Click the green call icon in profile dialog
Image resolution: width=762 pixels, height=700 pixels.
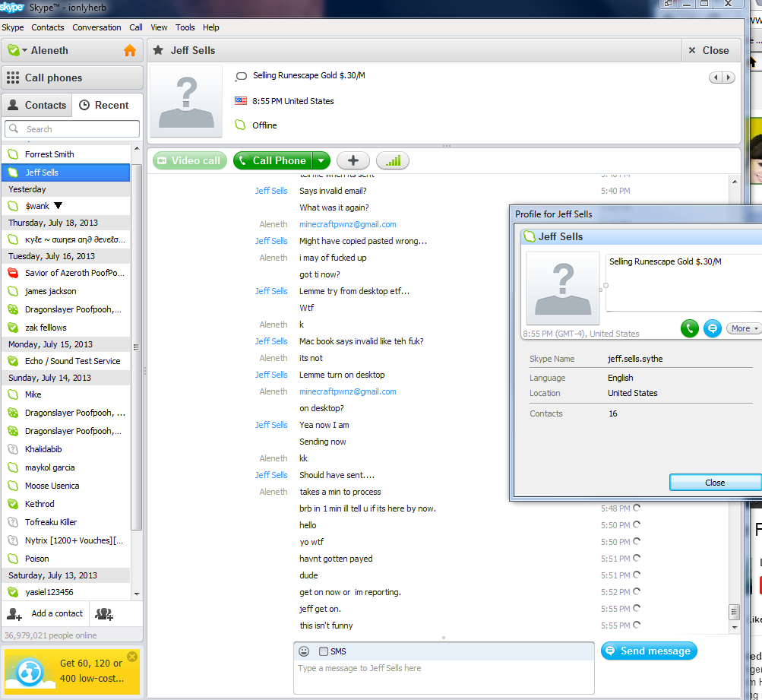click(x=690, y=328)
